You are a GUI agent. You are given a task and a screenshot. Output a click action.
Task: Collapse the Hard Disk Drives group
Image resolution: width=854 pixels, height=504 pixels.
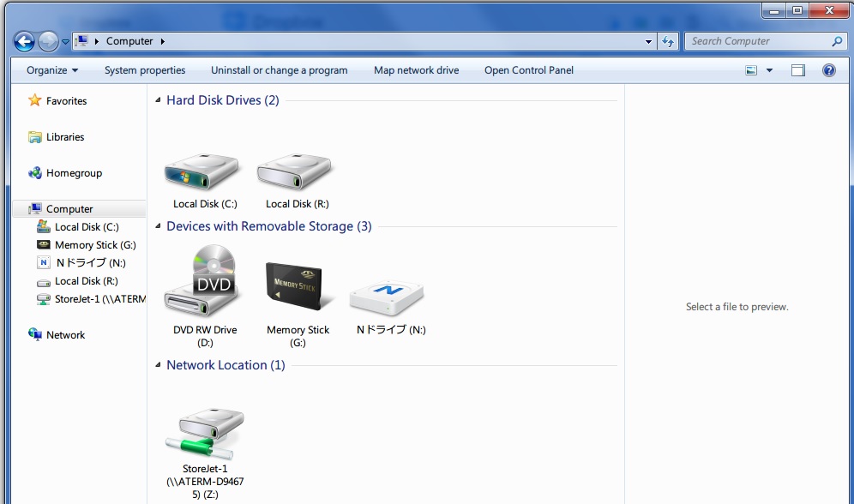[x=158, y=100]
